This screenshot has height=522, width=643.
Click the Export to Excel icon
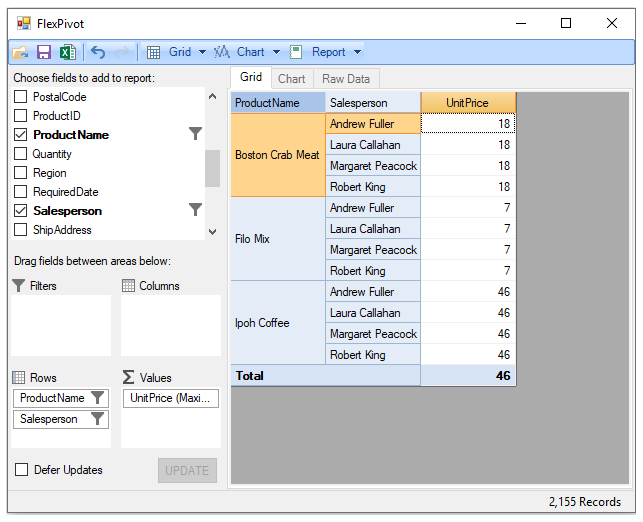click(x=67, y=52)
